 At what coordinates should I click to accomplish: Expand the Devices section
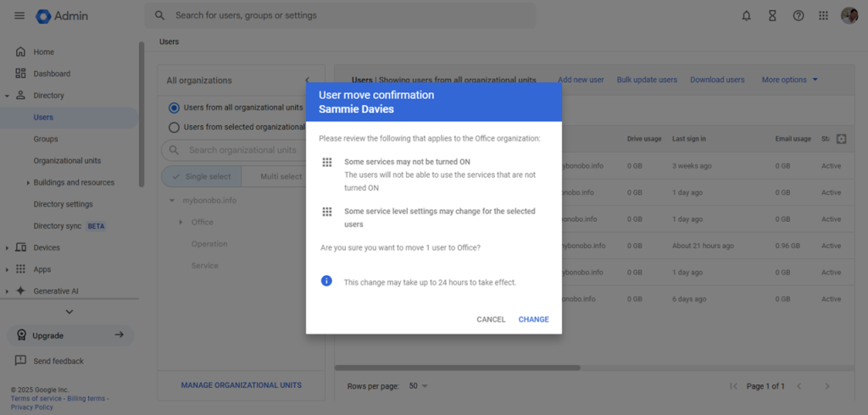point(7,248)
